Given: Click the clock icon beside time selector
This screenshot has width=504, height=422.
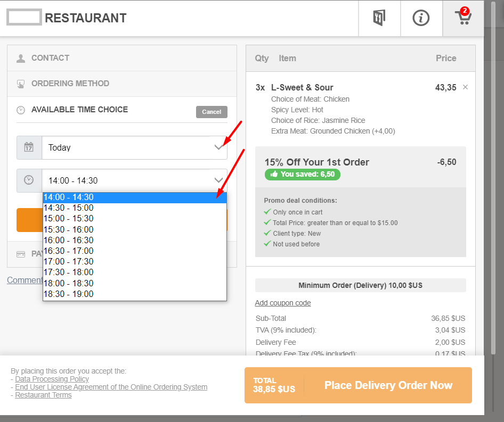Looking at the screenshot, I should click(29, 180).
